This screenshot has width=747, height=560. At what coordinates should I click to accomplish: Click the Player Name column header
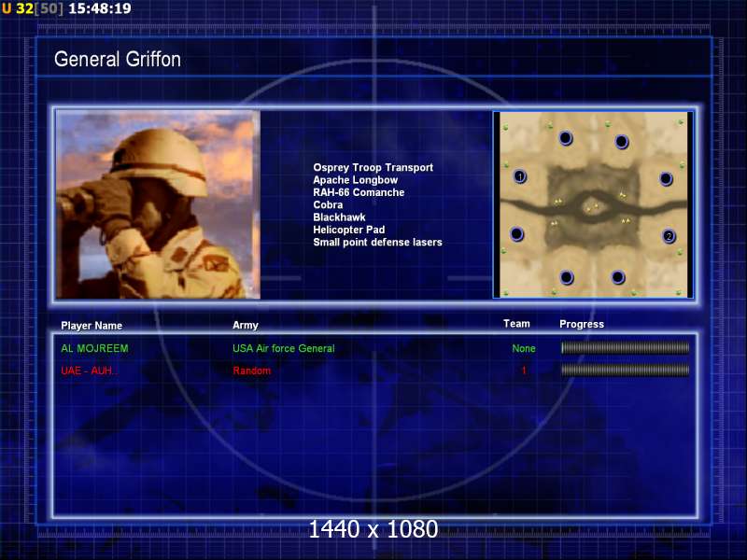click(x=92, y=326)
